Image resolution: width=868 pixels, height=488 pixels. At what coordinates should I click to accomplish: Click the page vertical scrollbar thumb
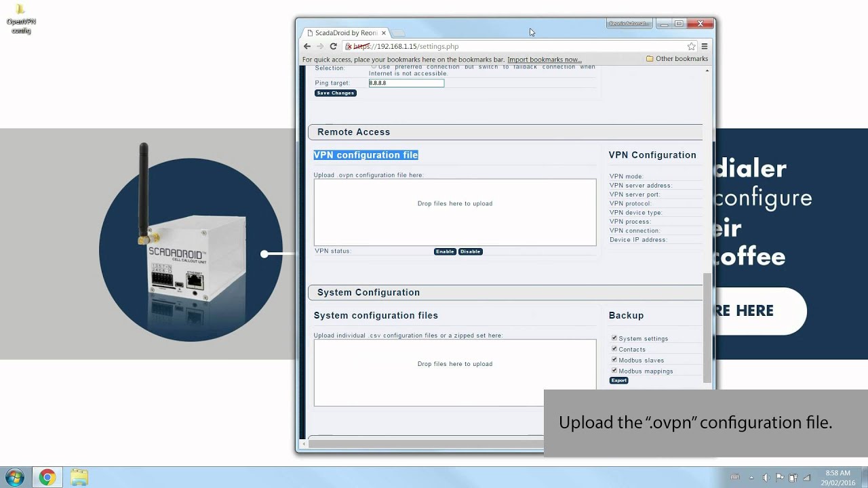[x=708, y=327]
